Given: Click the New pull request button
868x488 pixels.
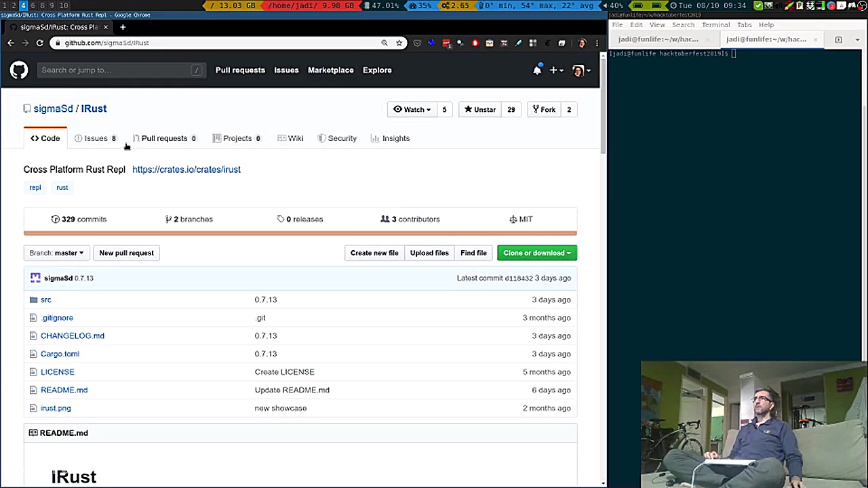Looking at the screenshot, I should point(126,253).
